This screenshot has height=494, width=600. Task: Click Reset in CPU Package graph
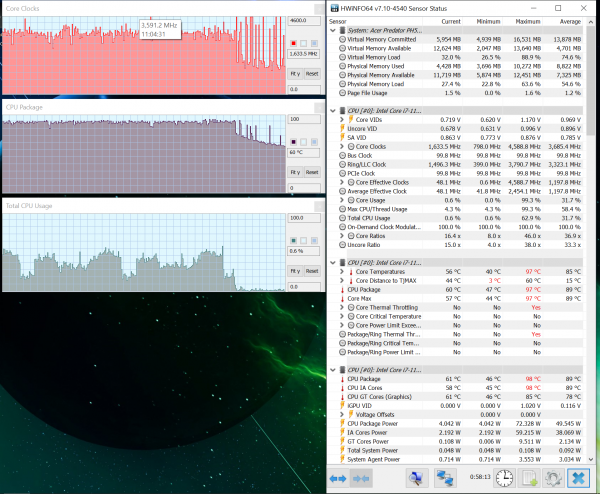point(312,172)
